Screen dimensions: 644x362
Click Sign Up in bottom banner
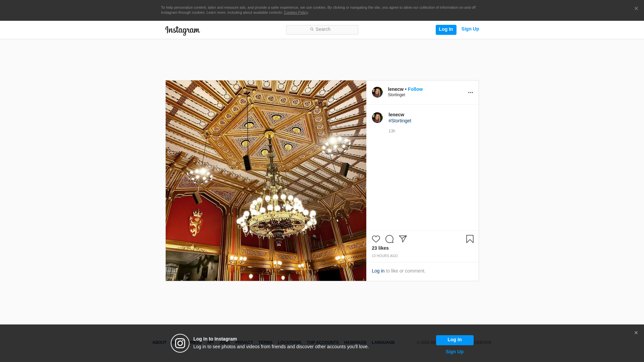pos(454,352)
